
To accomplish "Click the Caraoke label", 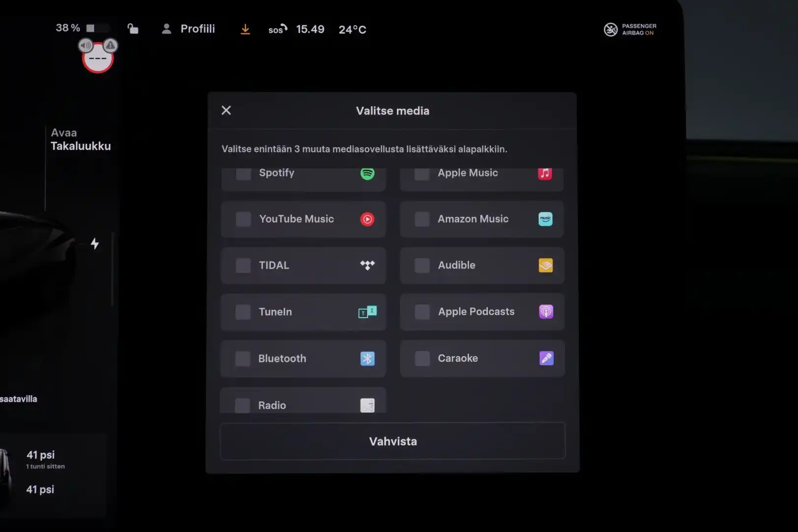I will point(458,358).
